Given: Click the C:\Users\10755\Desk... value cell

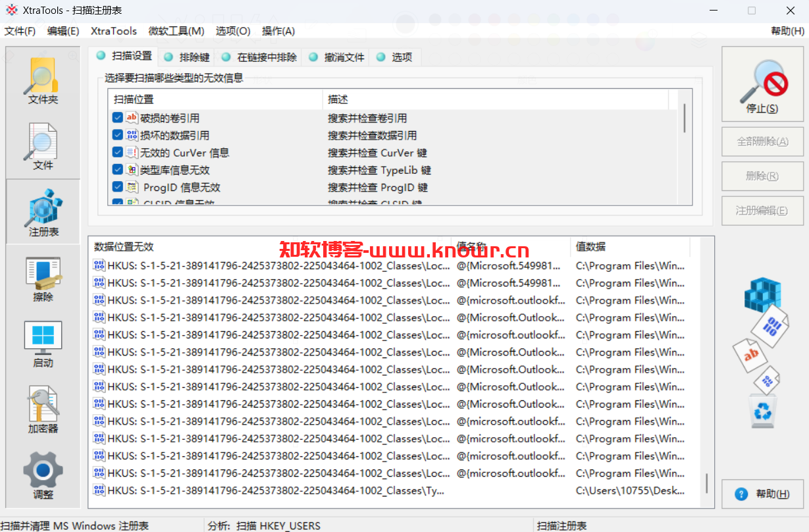Looking at the screenshot, I should coord(630,490).
